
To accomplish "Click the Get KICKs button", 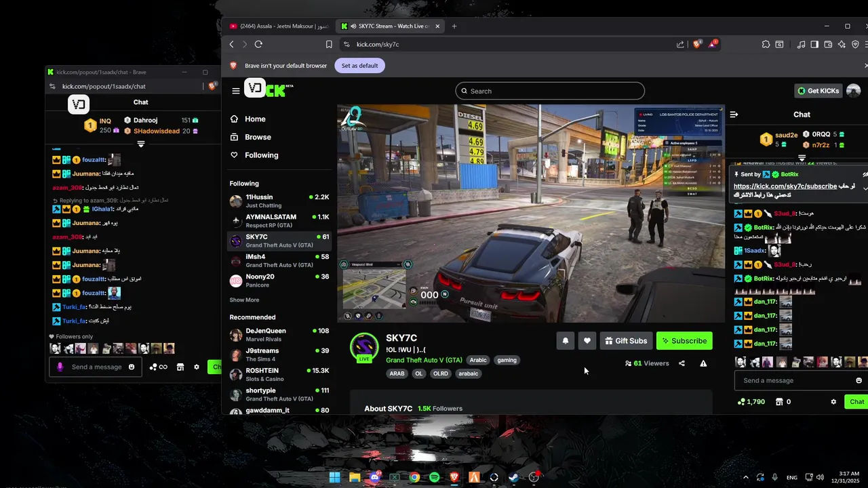I will [x=818, y=91].
